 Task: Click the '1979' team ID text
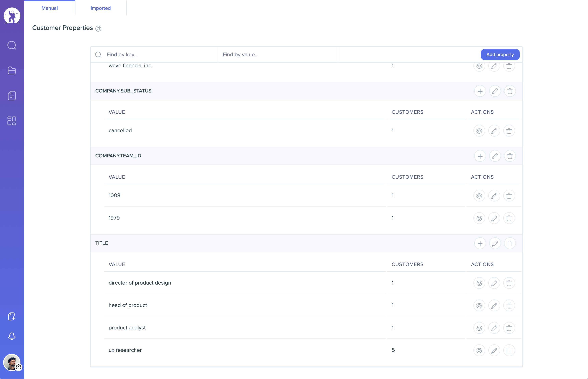click(x=114, y=218)
